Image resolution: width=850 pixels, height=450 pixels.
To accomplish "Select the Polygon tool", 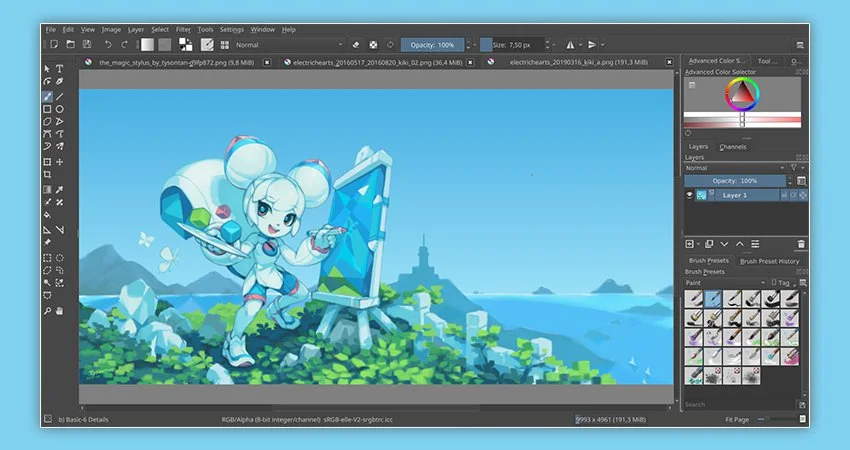I will (47, 121).
